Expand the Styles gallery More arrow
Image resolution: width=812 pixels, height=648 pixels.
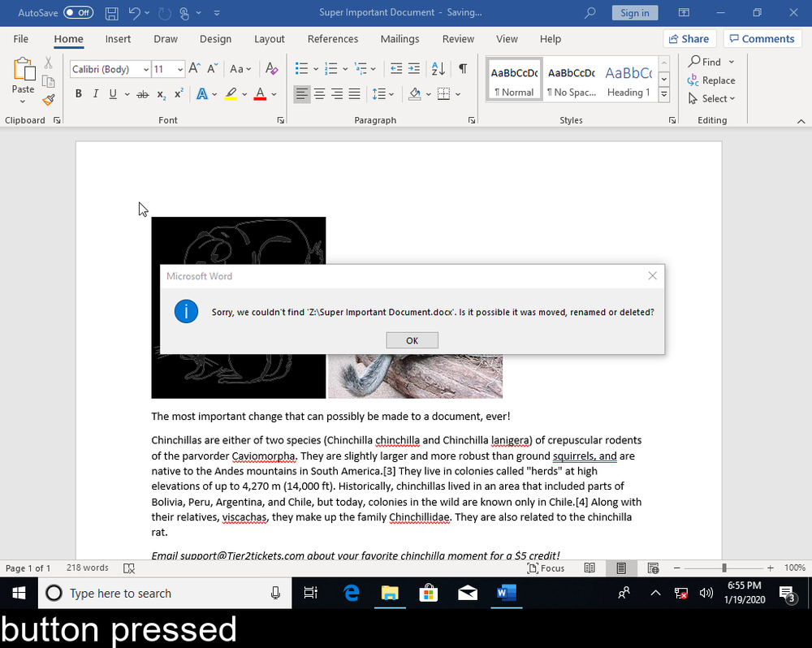point(664,94)
